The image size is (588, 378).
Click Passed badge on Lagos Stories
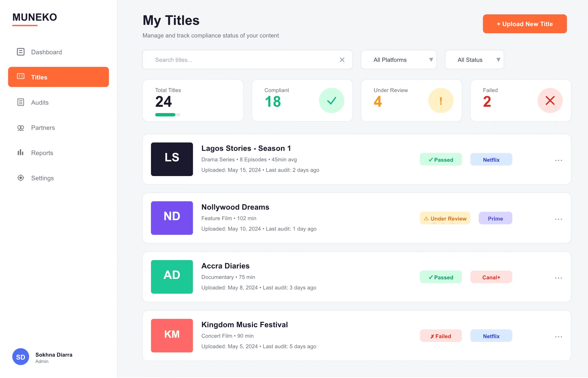pos(441,159)
